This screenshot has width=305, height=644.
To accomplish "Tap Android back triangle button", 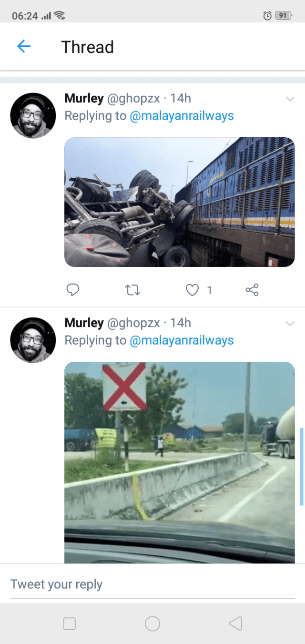I will tap(235, 624).
